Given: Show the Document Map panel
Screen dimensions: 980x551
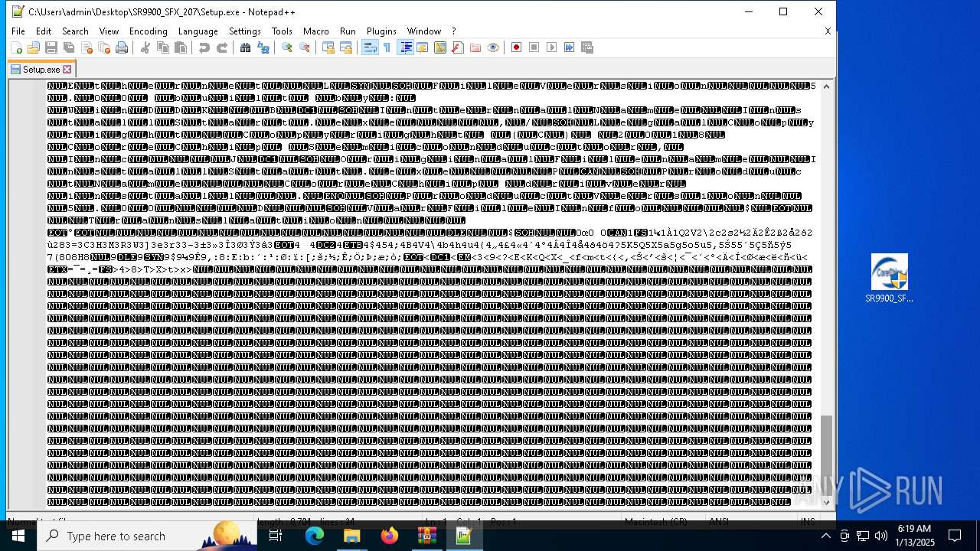Looking at the screenshot, I should coord(440,47).
